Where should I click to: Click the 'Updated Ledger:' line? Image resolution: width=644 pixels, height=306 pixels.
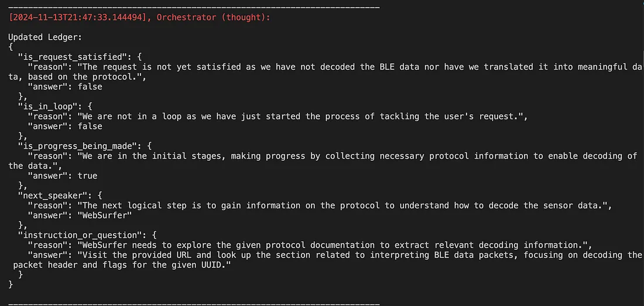pyautogui.click(x=45, y=37)
